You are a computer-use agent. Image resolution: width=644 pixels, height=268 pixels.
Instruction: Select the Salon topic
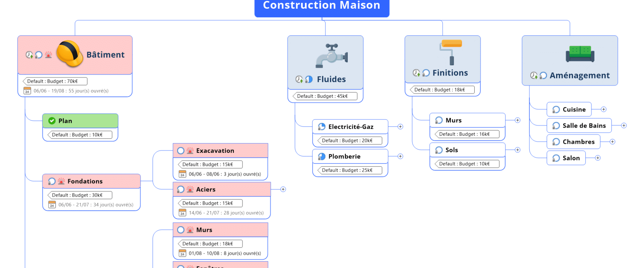coord(571,158)
